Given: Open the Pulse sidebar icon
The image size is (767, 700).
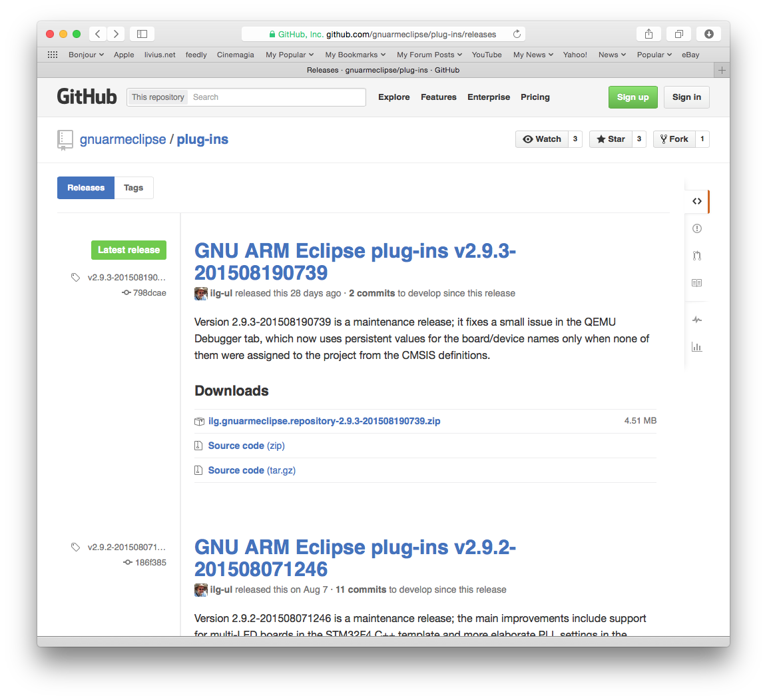Looking at the screenshot, I should coord(697,320).
